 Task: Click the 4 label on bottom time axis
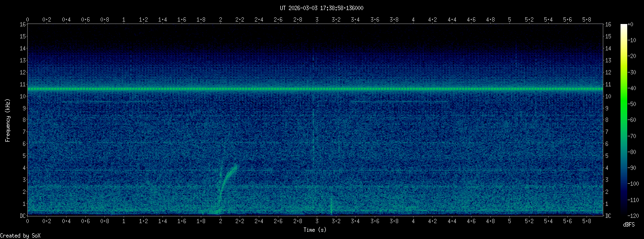414,221
